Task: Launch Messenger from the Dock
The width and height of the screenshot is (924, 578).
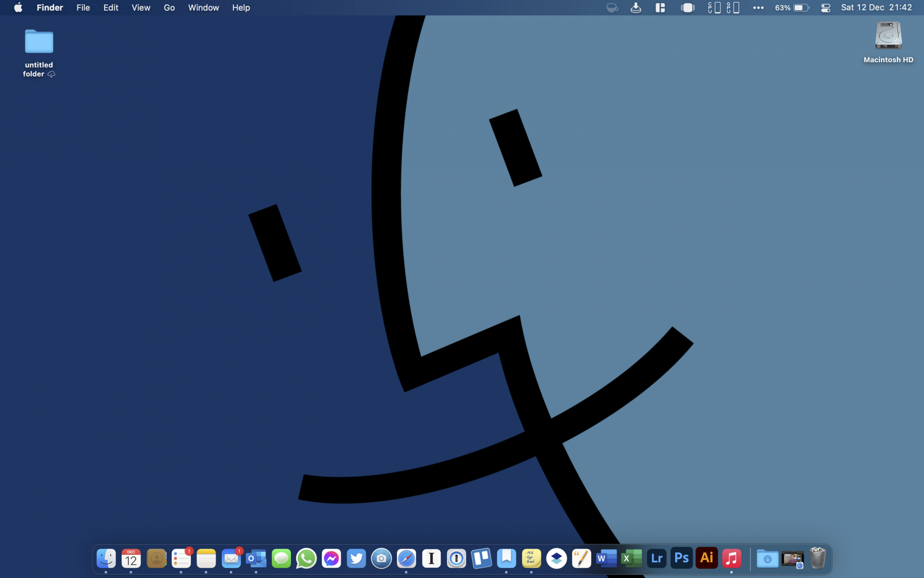Action: pos(331,559)
